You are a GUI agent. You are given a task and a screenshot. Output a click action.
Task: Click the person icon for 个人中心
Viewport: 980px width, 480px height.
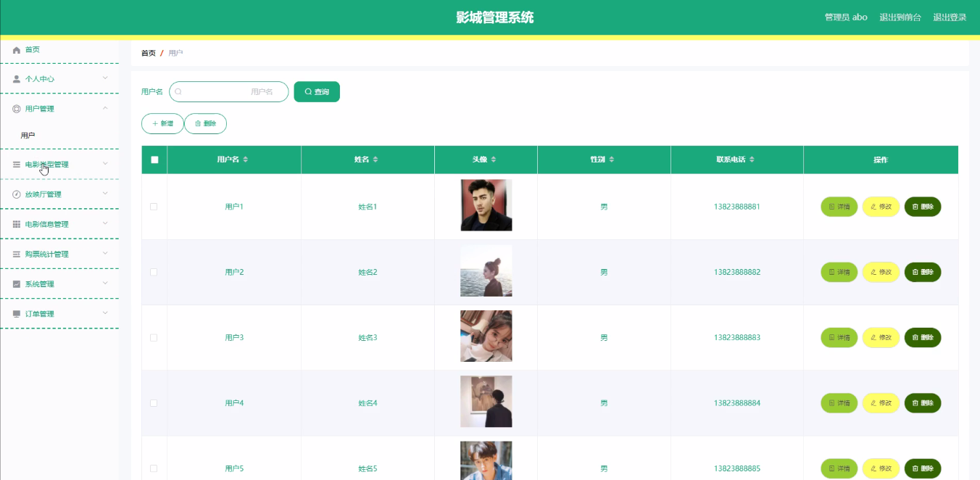(17, 79)
